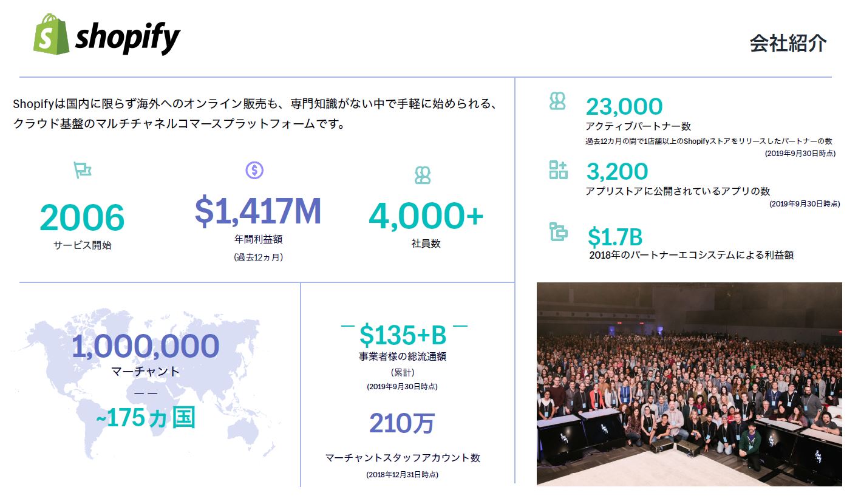
Task: Click the 210万 staff accounts figure
Action: [x=402, y=423]
